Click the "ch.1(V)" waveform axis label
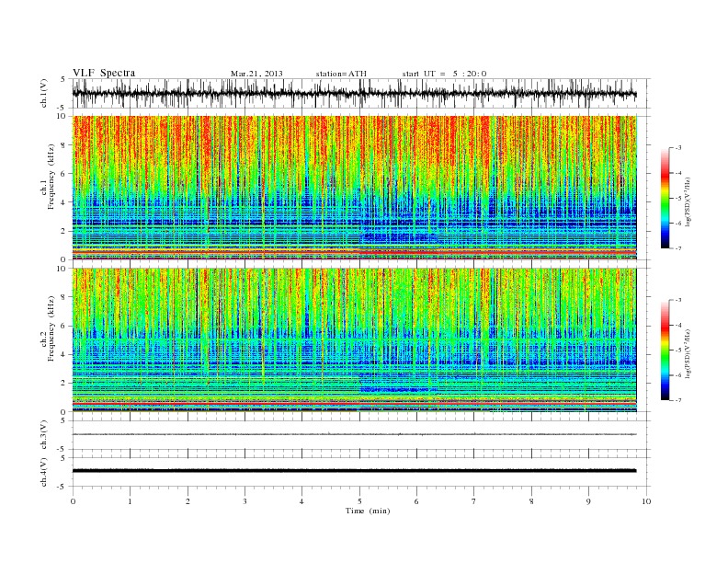728x563 pixels. click(44, 93)
